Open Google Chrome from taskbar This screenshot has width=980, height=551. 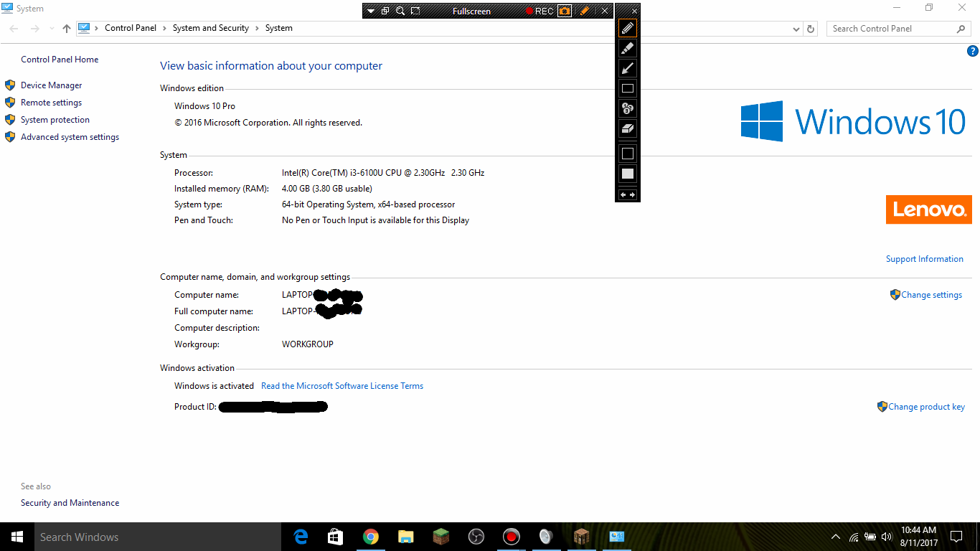click(x=370, y=537)
